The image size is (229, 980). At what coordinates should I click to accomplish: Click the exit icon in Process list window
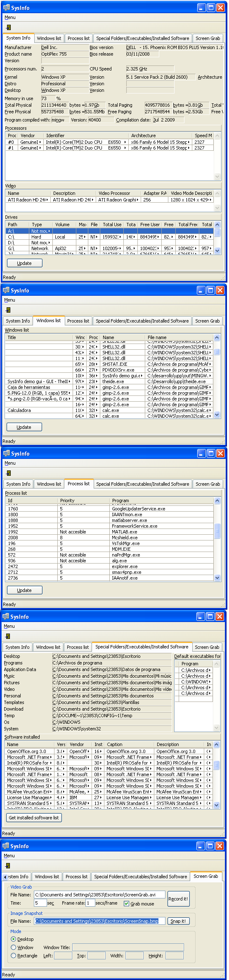pyautogui.click(x=8, y=473)
